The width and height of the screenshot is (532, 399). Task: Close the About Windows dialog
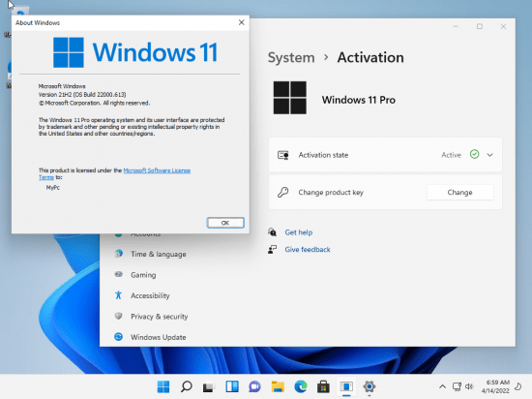tap(242, 22)
